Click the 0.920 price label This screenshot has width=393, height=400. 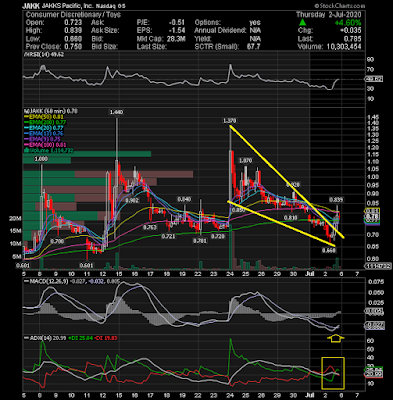[293, 184]
